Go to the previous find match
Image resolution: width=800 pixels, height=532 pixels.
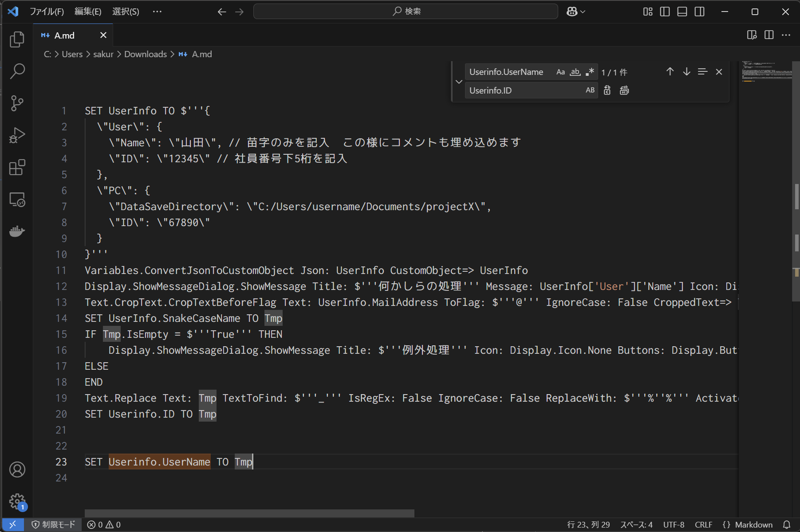670,71
